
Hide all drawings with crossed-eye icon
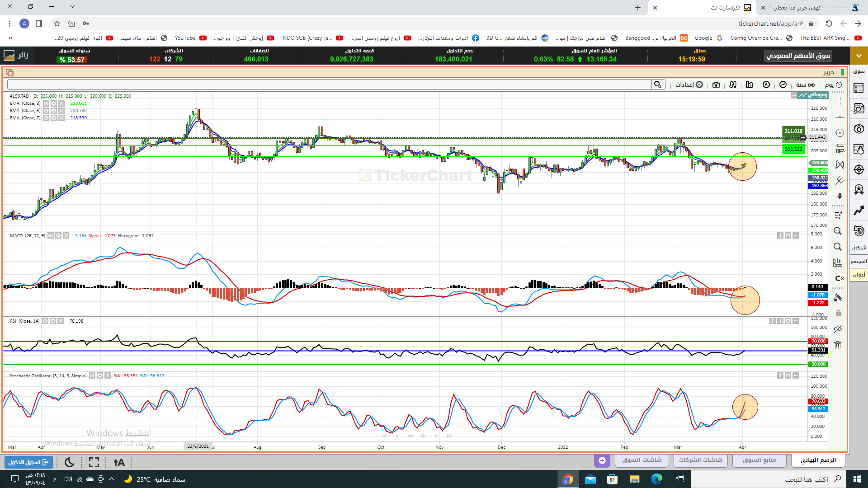point(838,329)
